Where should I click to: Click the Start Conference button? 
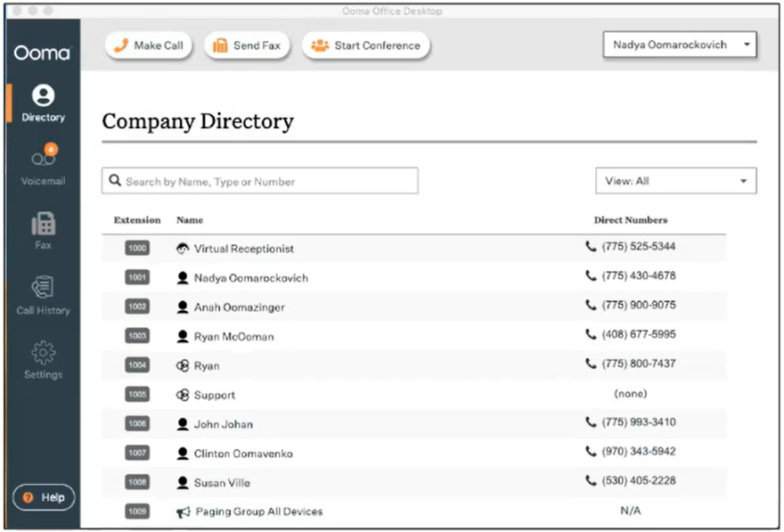pyautogui.click(x=366, y=45)
